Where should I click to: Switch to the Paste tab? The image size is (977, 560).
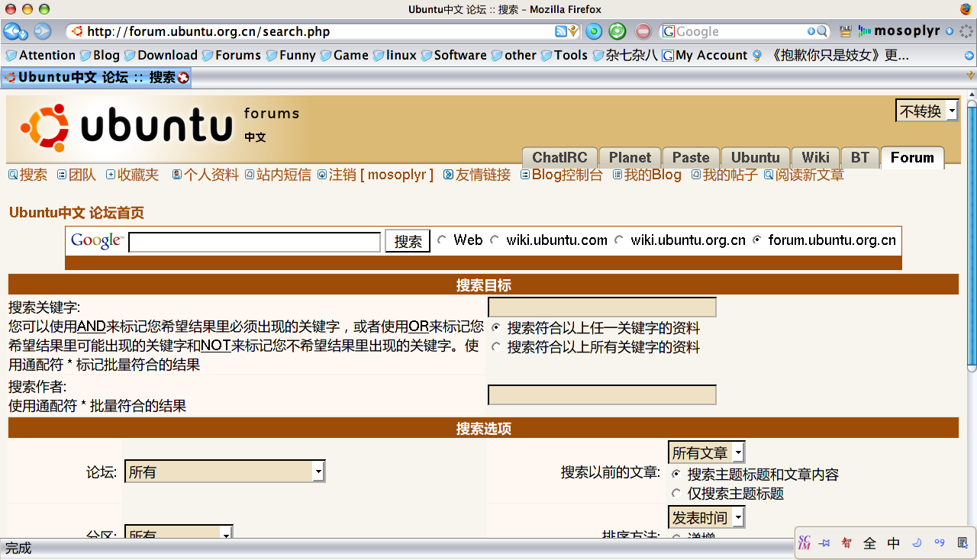pos(691,158)
